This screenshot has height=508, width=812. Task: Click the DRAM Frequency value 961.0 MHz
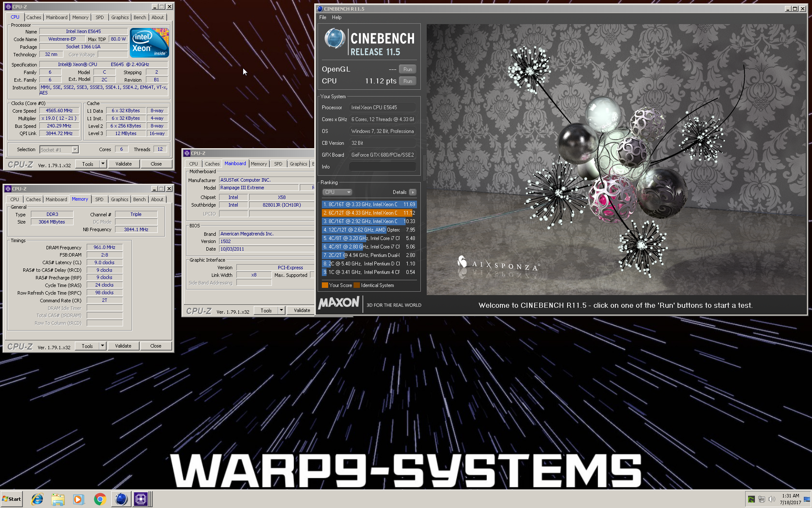tap(104, 247)
